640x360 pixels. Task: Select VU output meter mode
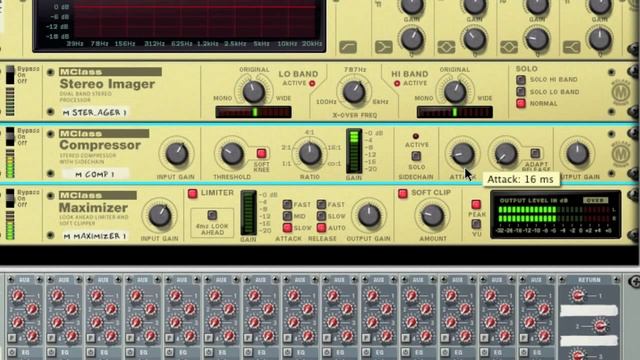click(x=476, y=224)
